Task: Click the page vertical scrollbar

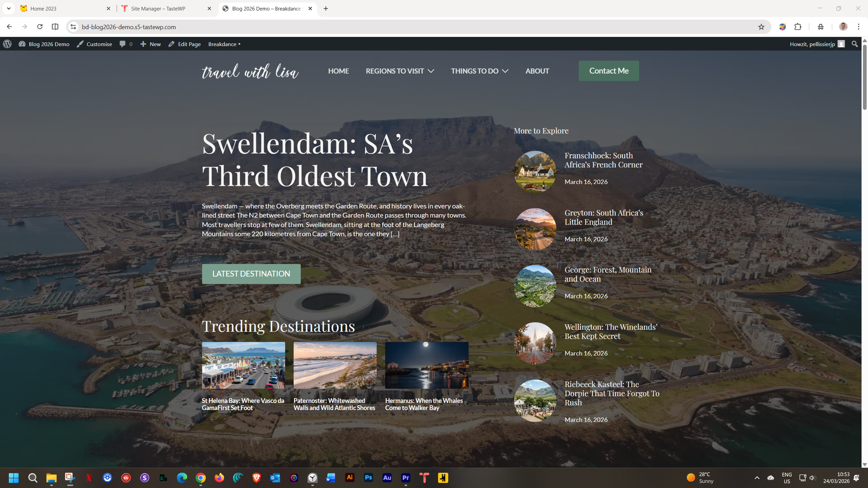Action: [864, 77]
